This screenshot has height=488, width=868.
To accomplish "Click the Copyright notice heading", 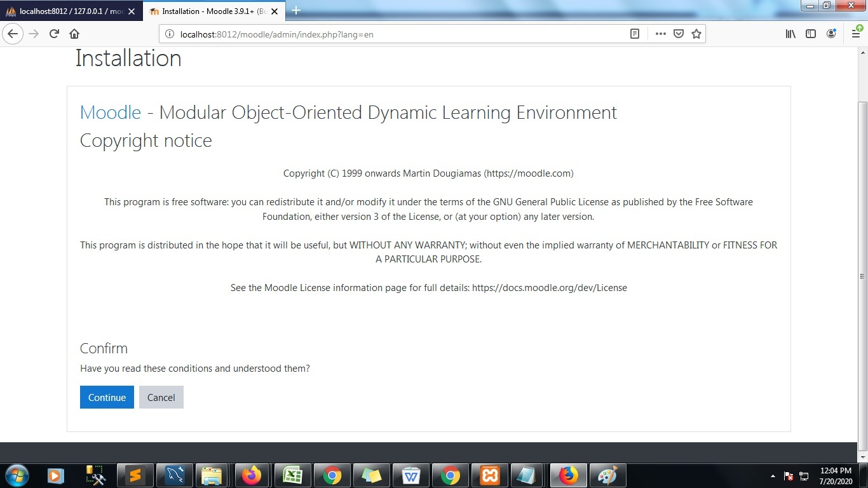I will (146, 140).
